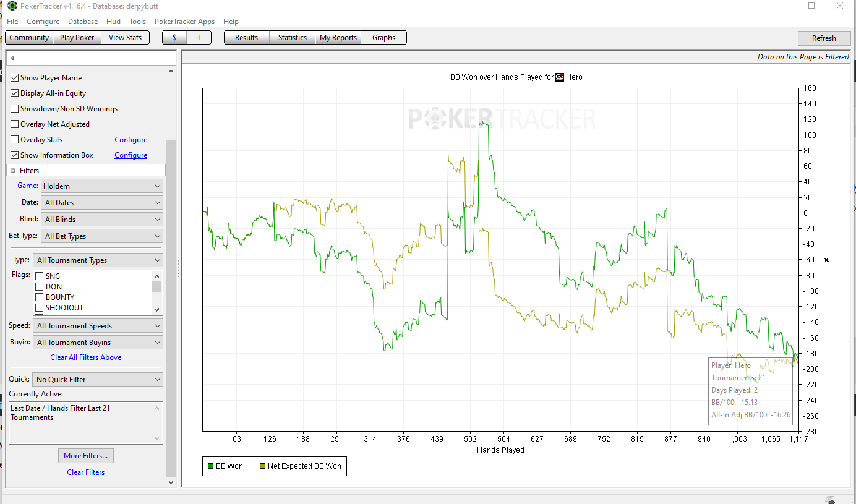Screen dimensions: 856x504
Task: Click the resize grip icon in status bar
Action: click(830, 500)
